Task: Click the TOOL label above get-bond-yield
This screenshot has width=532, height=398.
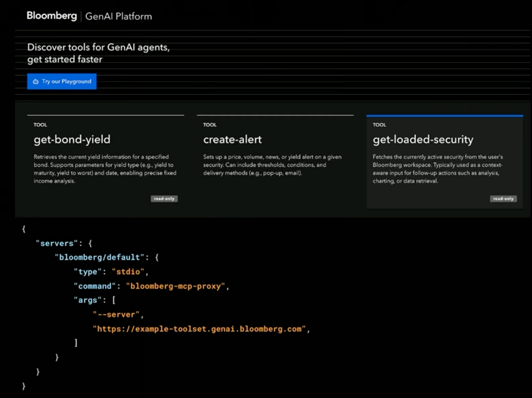Action: pyautogui.click(x=40, y=125)
